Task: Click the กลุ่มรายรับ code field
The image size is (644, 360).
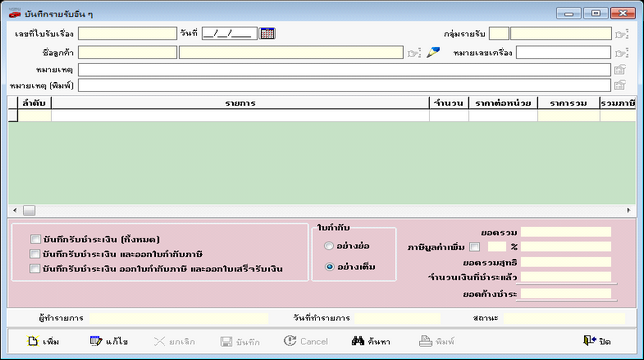Action: pyautogui.click(x=499, y=34)
